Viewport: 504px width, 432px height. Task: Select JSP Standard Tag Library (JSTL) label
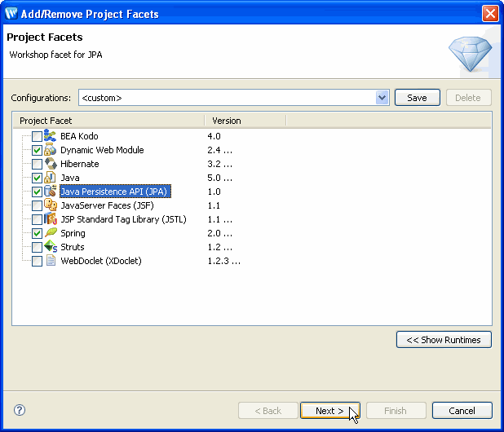123,219
